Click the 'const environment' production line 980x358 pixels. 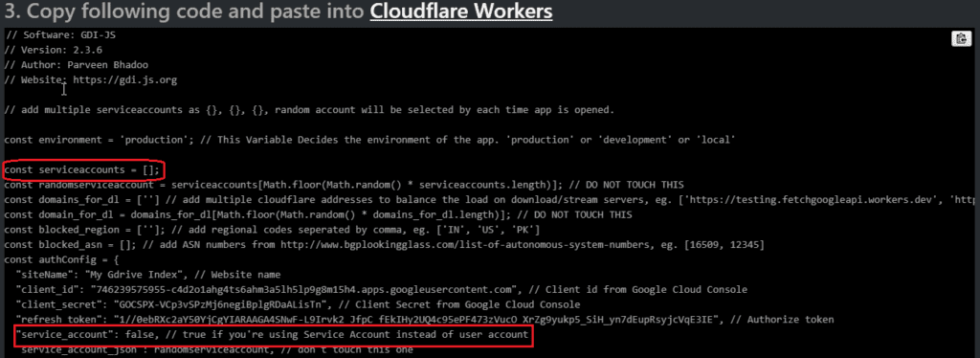point(368,140)
